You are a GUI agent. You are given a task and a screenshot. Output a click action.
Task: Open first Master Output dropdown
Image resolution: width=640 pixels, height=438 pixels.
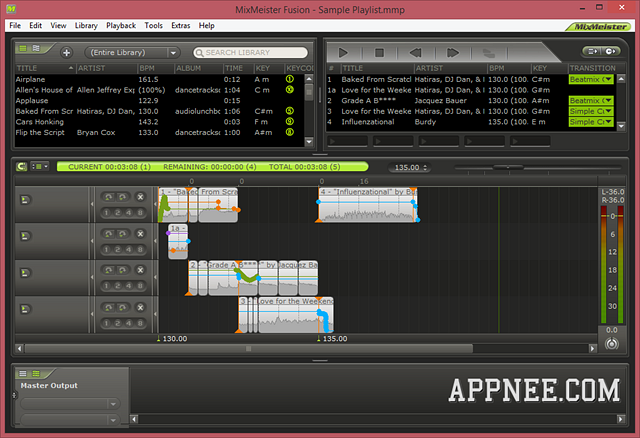point(70,404)
